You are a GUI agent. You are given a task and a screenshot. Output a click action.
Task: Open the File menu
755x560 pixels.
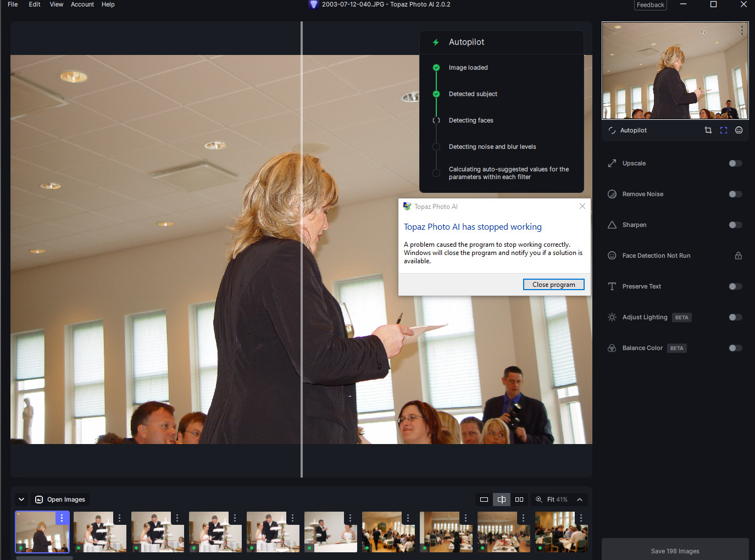pos(13,4)
